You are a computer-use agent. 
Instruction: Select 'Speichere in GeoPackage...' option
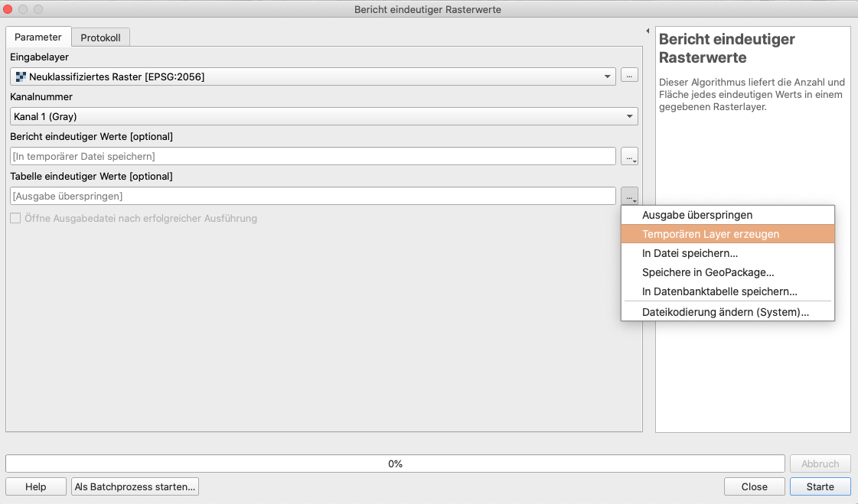coord(708,272)
